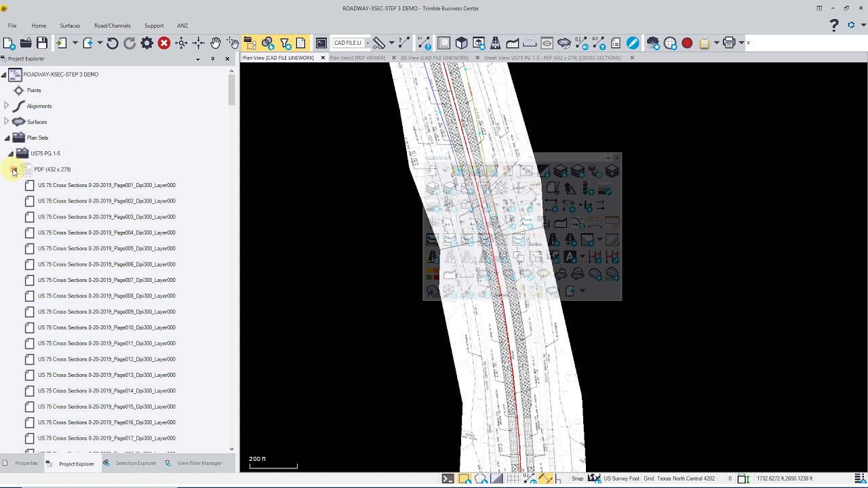Click the globe with star icon
Viewport: 868px width, 488px height.
tap(670, 43)
